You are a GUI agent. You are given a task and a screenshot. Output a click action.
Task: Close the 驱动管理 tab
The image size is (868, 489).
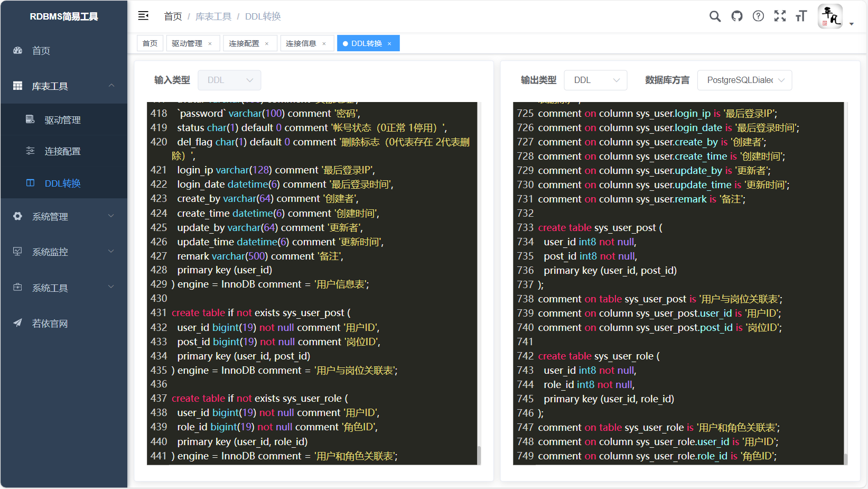coord(210,44)
